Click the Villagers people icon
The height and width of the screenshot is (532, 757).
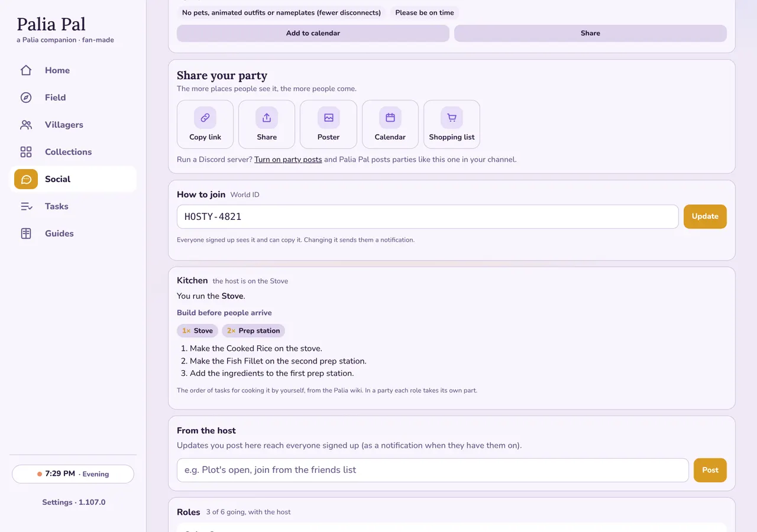(x=26, y=125)
